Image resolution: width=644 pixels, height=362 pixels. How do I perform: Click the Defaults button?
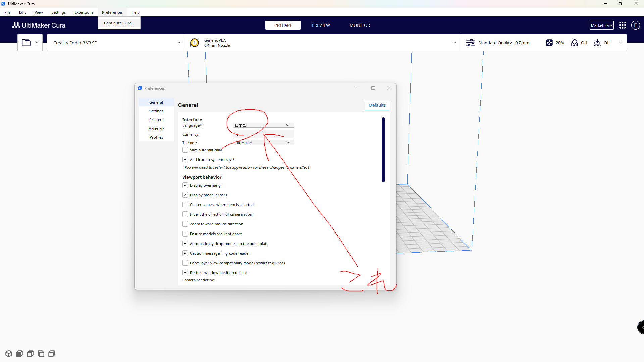pos(377,105)
